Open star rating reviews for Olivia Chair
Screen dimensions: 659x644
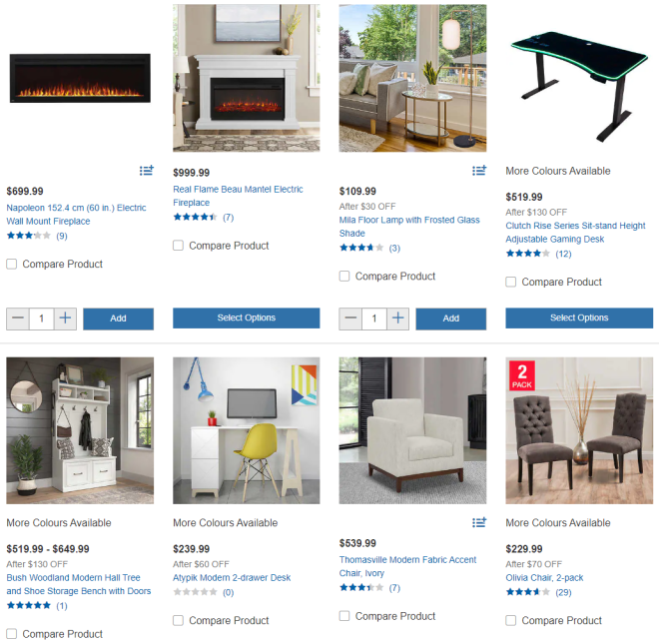[x=538, y=592]
